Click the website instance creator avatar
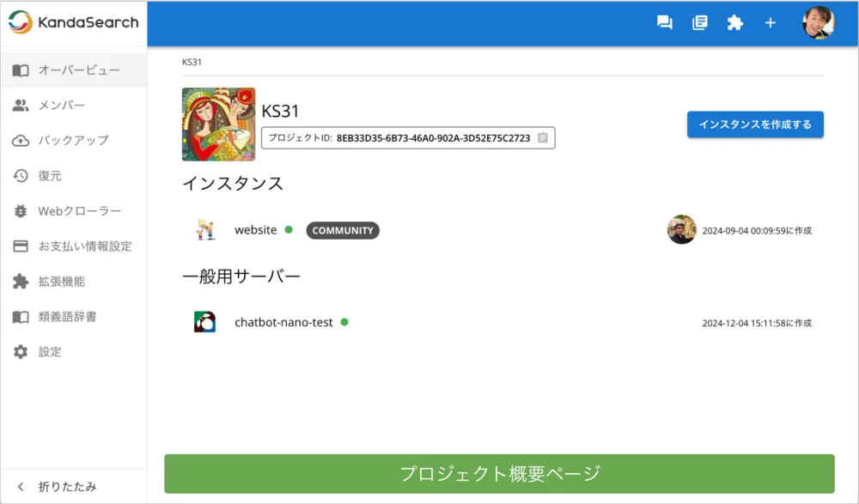 click(x=681, y=229)
